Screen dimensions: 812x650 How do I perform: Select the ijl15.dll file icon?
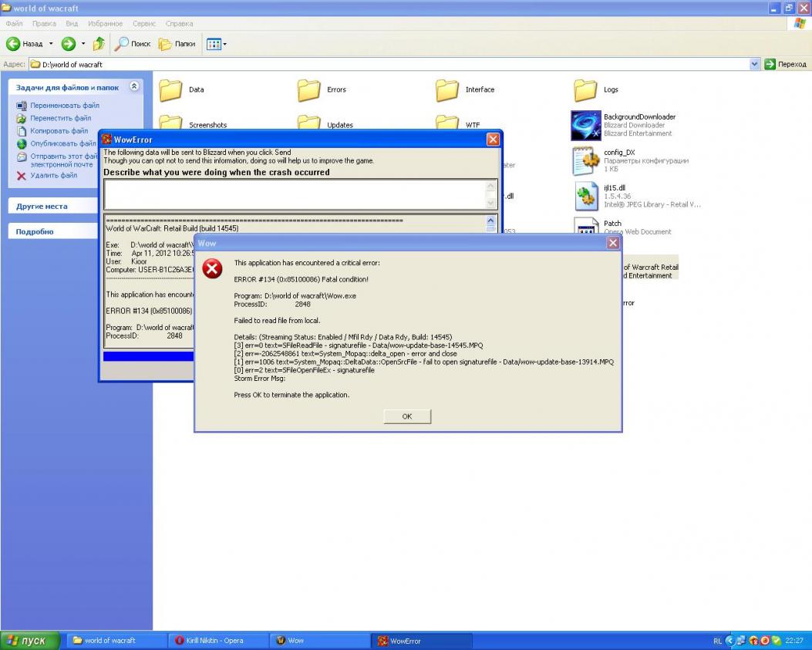pyautogui.click(x=586, y=196)
